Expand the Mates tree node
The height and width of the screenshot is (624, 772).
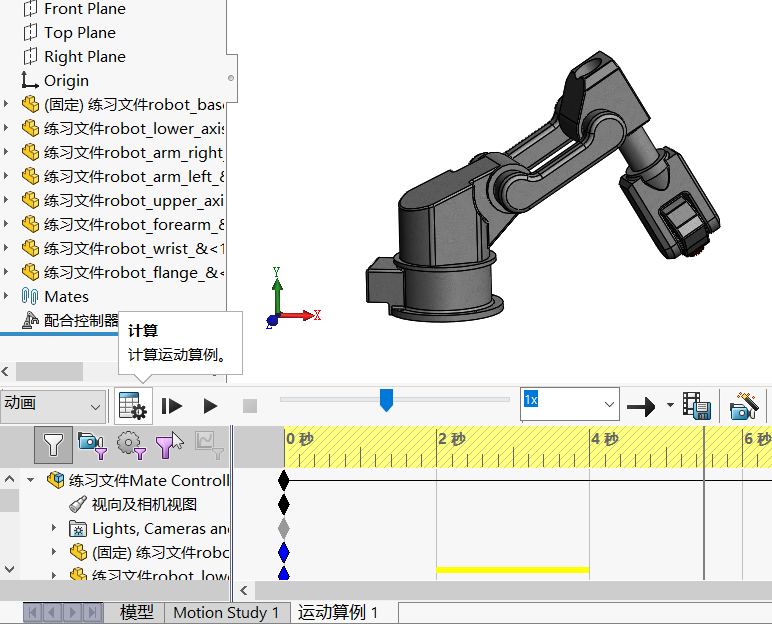6,296
